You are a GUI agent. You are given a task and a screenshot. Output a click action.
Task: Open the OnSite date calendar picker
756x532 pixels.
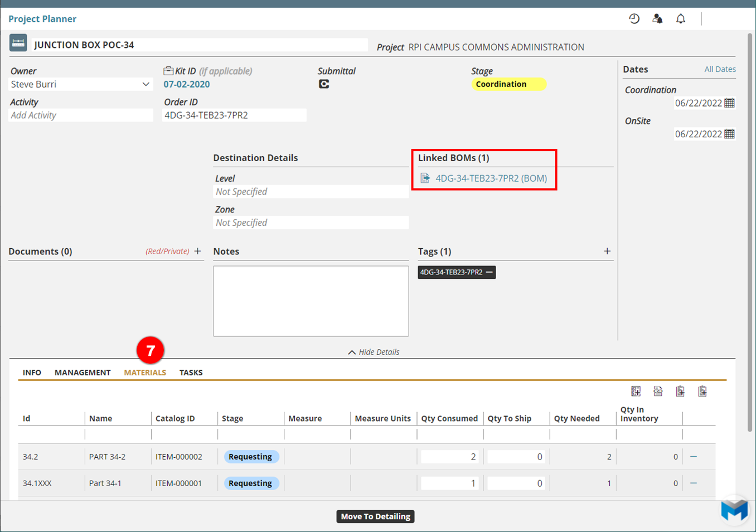point(729,134)
